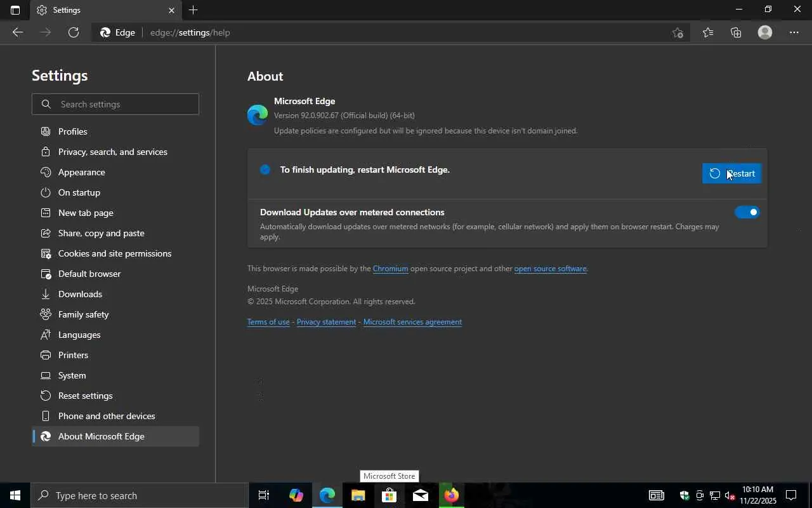Click the 'Update policies are configured' notice
The image size is (812, 508).
[x=426, y=131]
